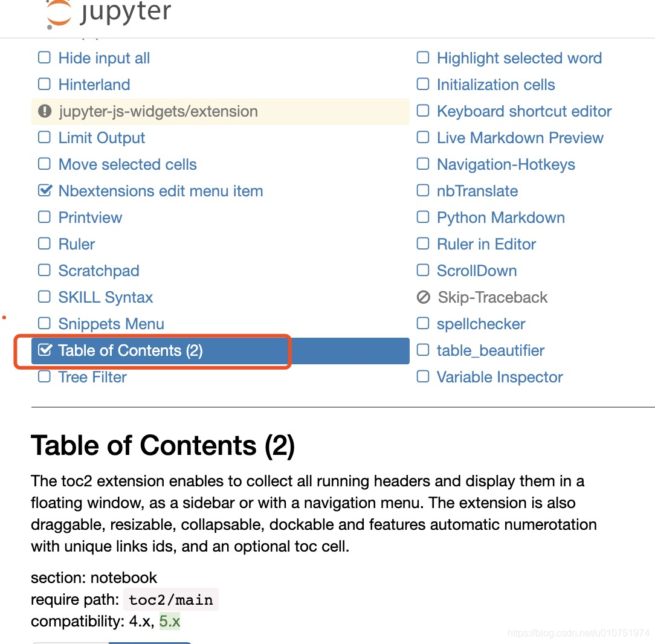The height and width of the screenshot is (644, 655).
Task: Select the Tree Filter extension
Action: (x=92, y=377)
